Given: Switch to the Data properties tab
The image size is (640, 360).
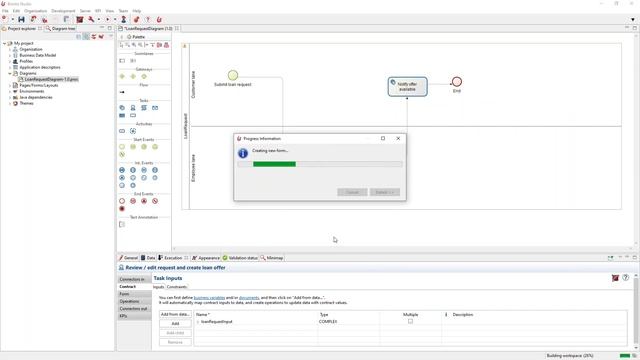Looking at the screenshot, I should 148,258.
